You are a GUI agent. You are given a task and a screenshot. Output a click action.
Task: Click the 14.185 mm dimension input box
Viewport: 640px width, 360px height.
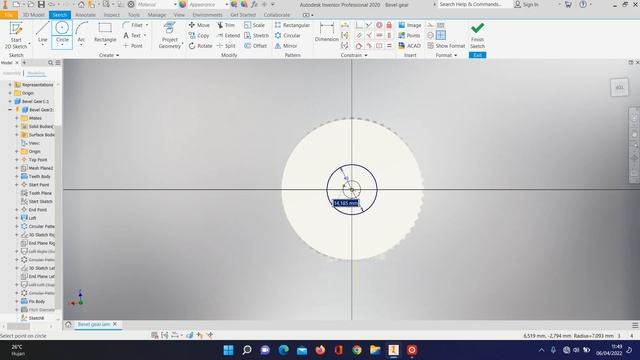[346, 203]
